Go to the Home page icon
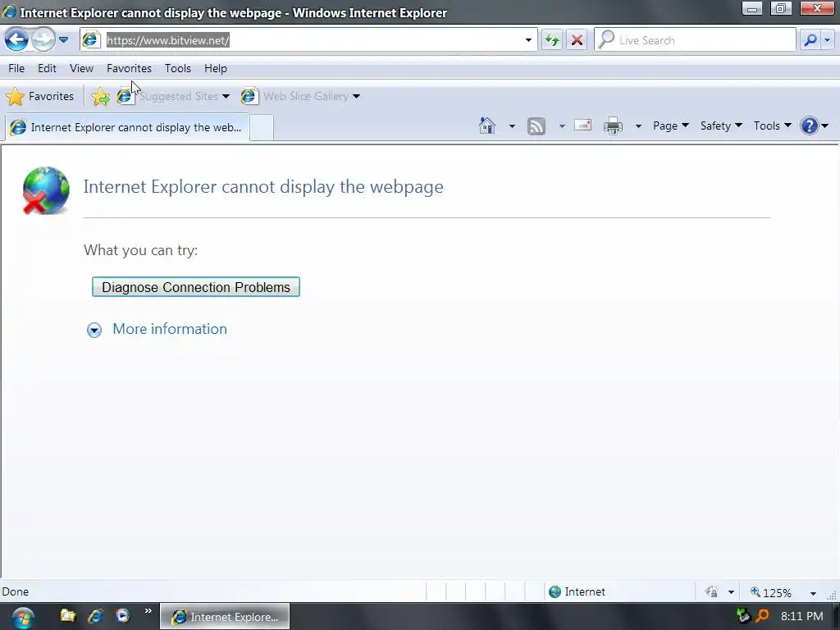 click(x=487, y=126)
